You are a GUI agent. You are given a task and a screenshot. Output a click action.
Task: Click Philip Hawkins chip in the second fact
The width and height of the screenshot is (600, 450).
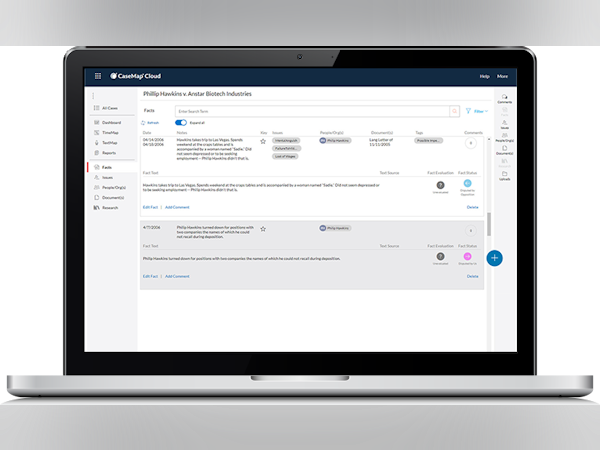[335, 228]
